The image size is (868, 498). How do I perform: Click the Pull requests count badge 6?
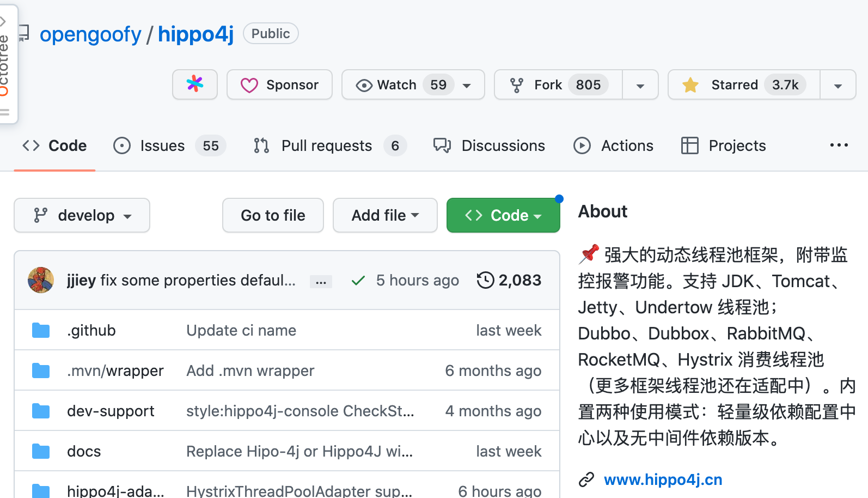click(395, 145)
